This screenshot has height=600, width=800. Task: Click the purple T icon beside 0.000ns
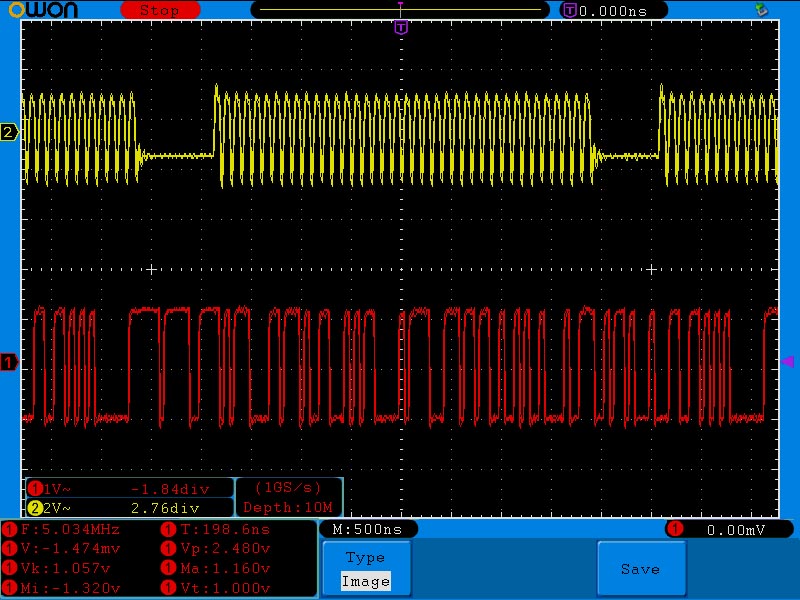(x=569, y=10)
